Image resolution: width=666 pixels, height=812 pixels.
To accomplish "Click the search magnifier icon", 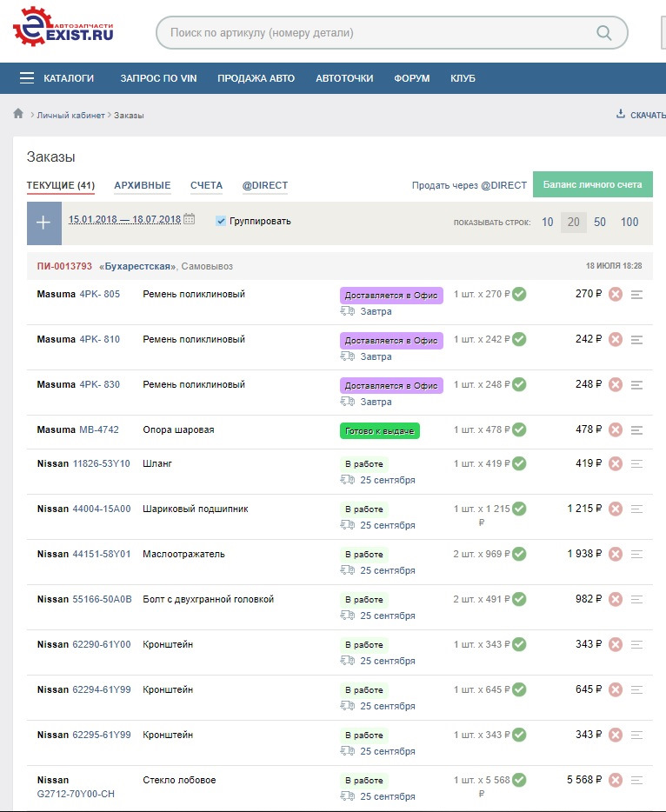I will (x=604, y=33).
